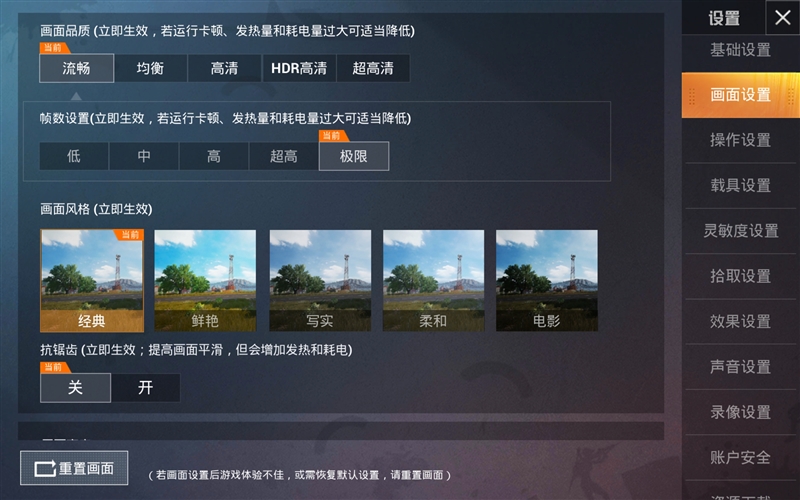Screen dimensions: 800x500
Task: Choose 超高清 graphics quality option
Action: tap(373, 68)
